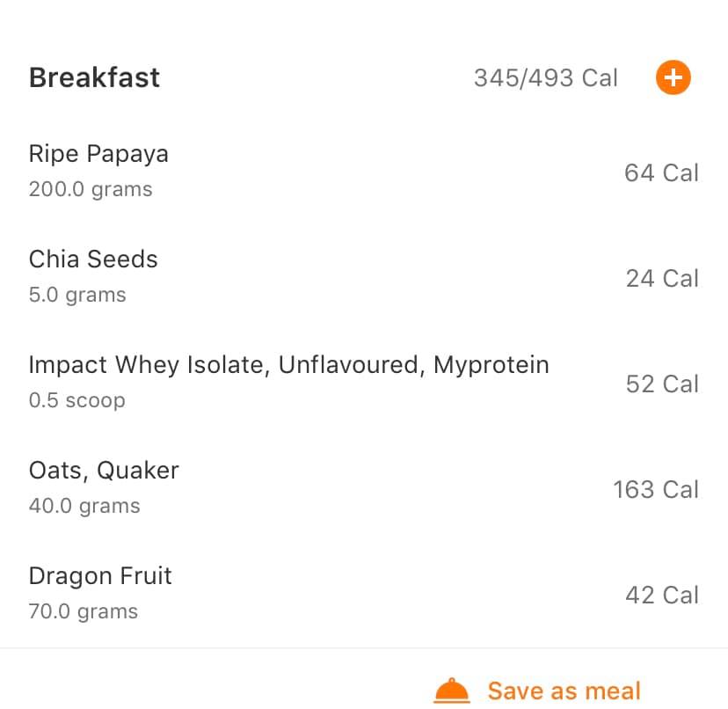Click the 40.0 grams oats quantity
This screenshot has height=709, width=728.
tap(84, 506)
